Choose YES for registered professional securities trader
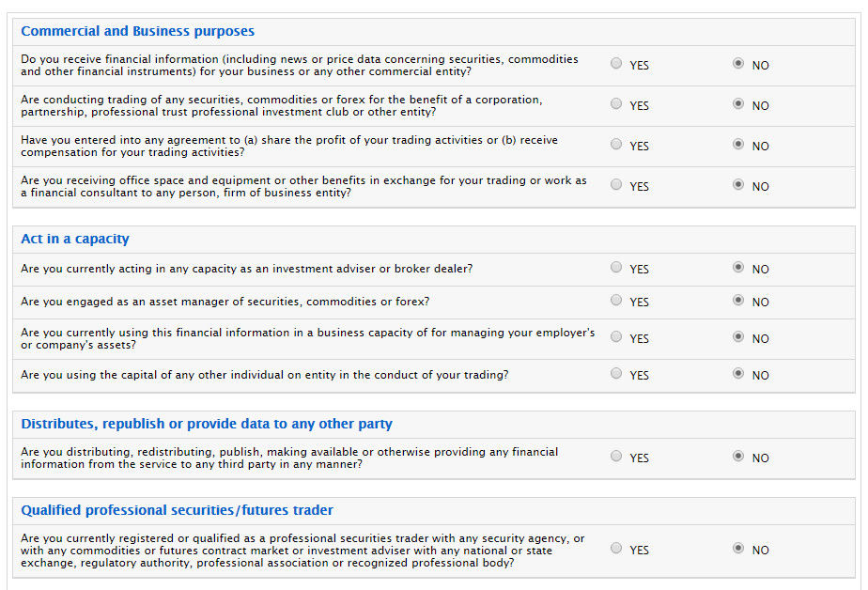Screen dimensions: 868x590 click(x=616, y=548)
